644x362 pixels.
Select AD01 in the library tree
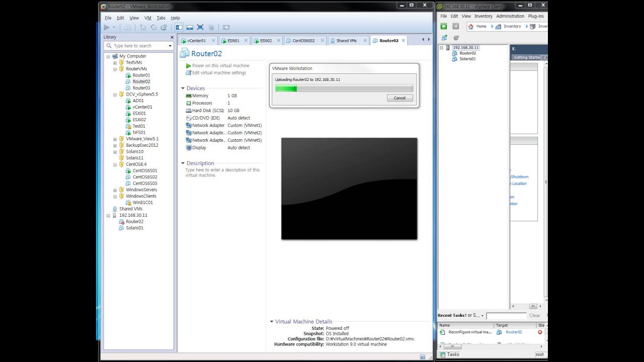click(x=138, y=101)
